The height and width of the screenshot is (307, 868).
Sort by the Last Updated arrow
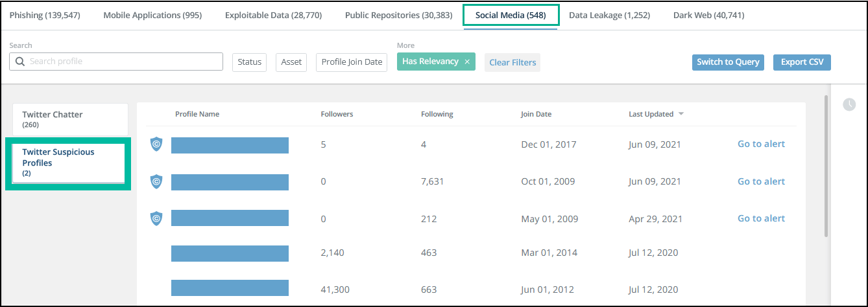681,114
